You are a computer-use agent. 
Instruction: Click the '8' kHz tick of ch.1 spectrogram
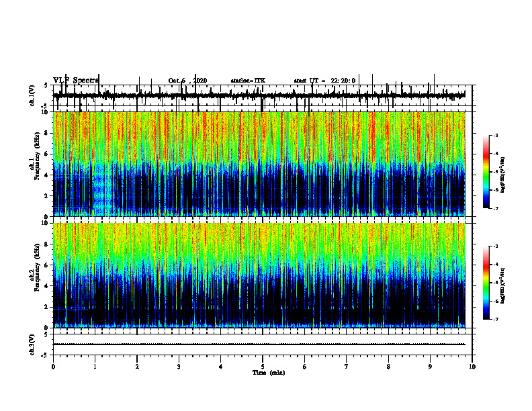click(x=47, y=133)
